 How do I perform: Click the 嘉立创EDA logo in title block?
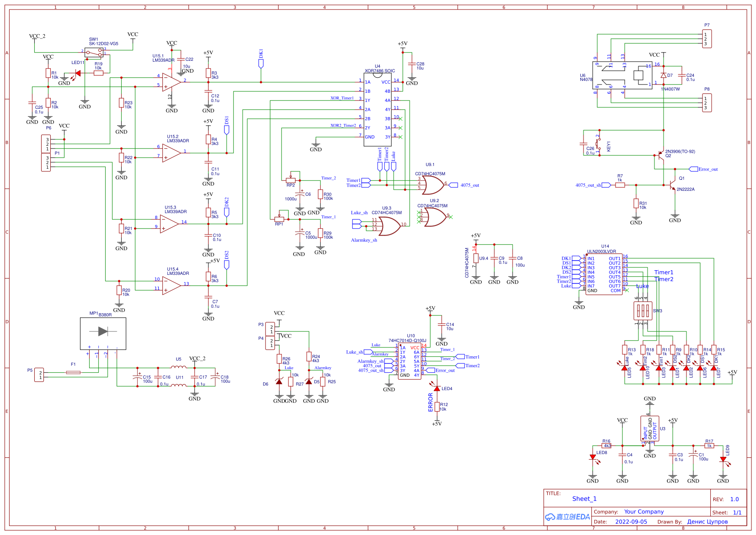(567, 517)
